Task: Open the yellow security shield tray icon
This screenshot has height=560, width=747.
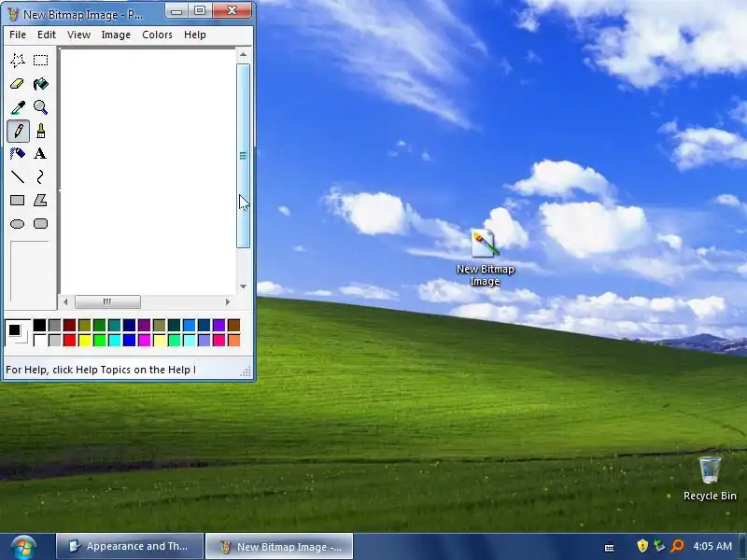Action: point(642,546)
